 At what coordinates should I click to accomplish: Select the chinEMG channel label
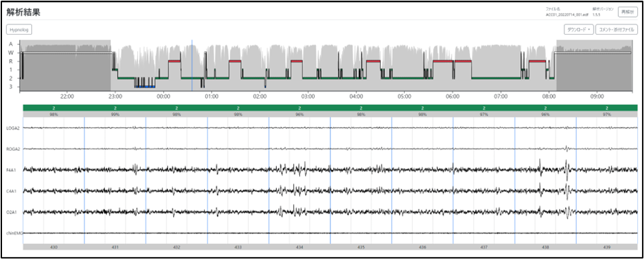pos(14,233)
